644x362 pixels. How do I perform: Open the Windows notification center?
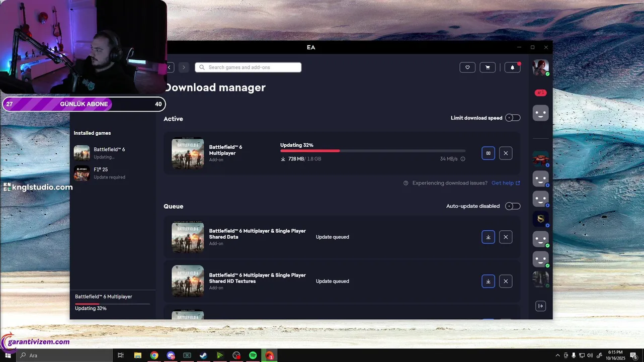(634, 355)
